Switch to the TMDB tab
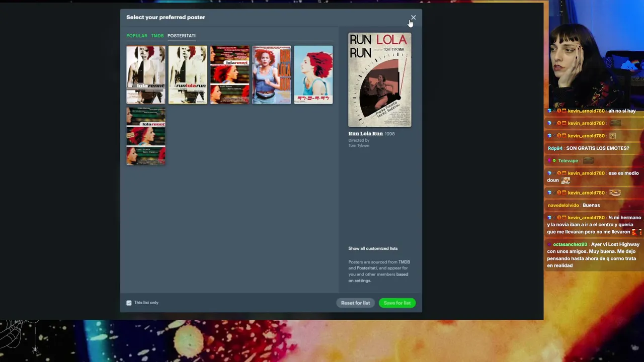 coord(157,36)
